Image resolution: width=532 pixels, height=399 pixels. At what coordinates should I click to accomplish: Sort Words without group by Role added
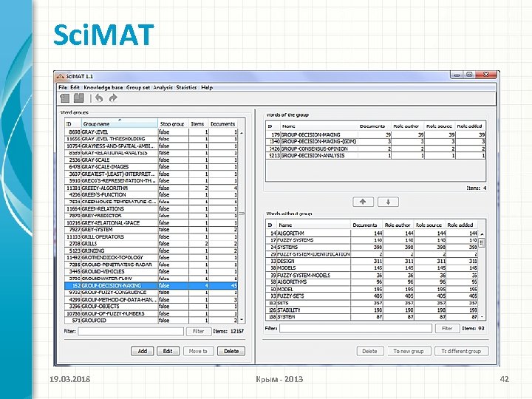(x=461, y=225)
